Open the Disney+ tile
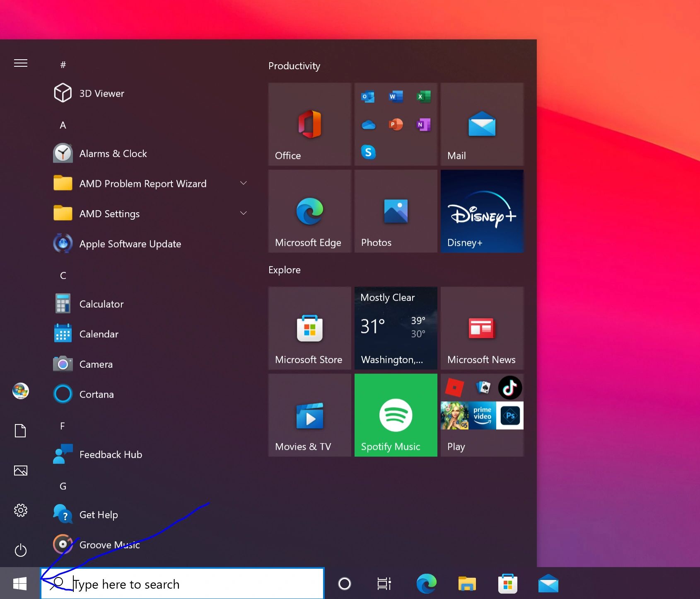The width and height of the screenshot is (700, 599). [482, 211]
